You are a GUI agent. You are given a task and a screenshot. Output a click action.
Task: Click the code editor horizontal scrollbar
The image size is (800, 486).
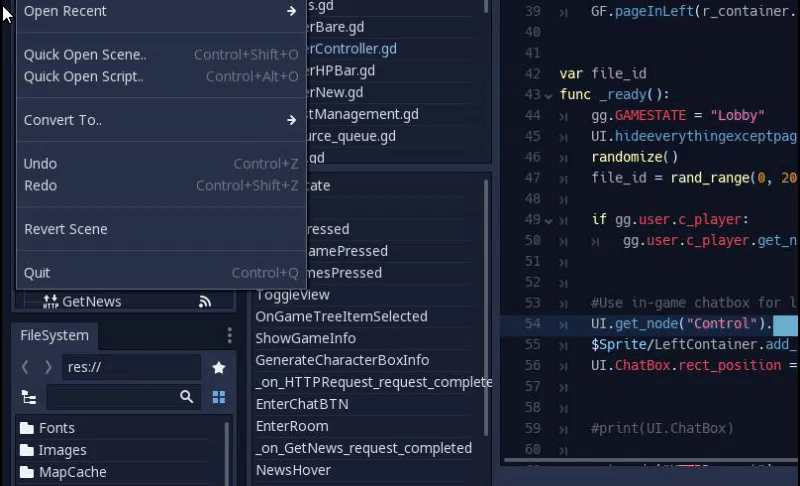point(651,461)
